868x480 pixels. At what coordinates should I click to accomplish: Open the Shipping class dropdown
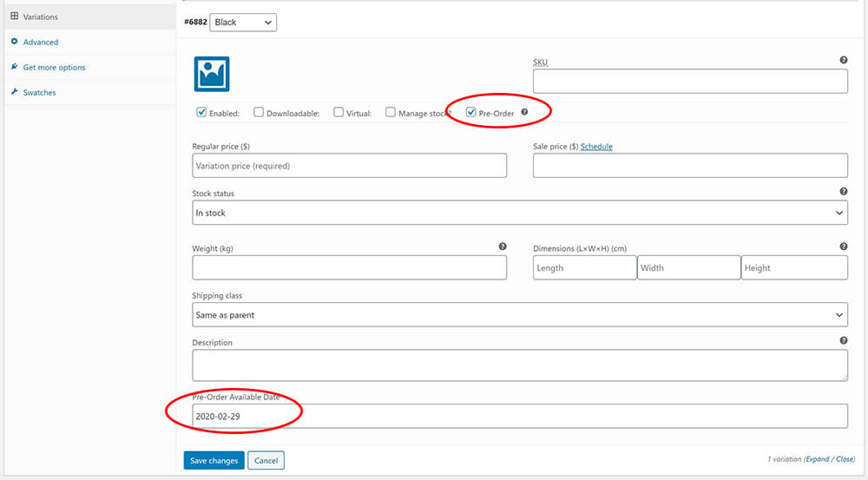[519, 315]
